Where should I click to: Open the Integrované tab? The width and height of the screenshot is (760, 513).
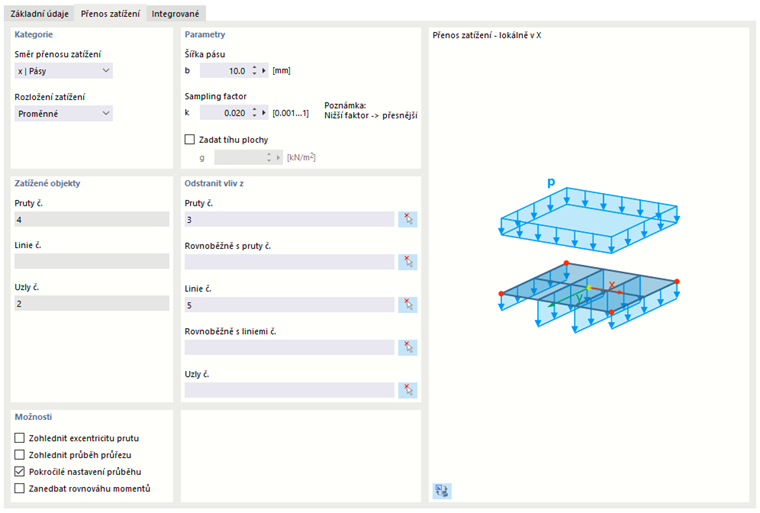pos(175,14)
